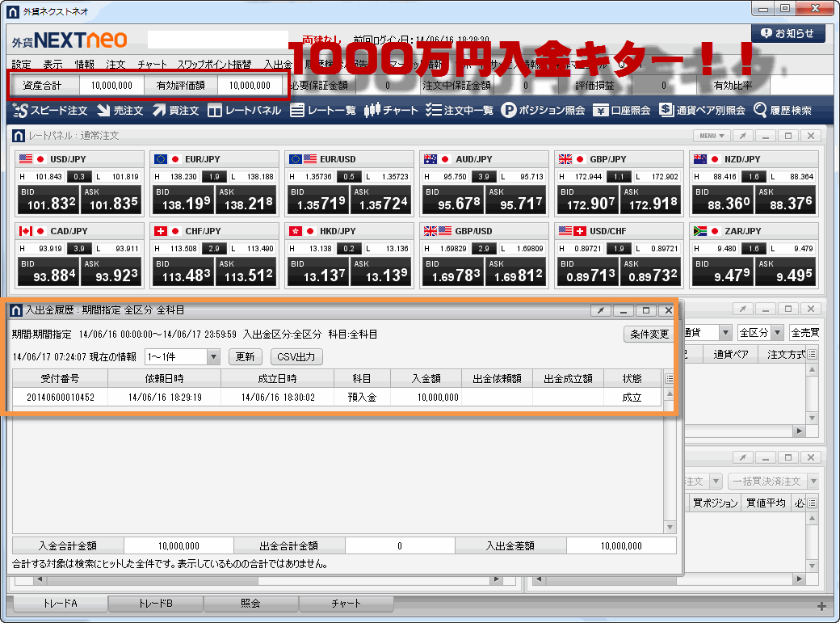Switch to the トレードA tab

pos(60,603)
